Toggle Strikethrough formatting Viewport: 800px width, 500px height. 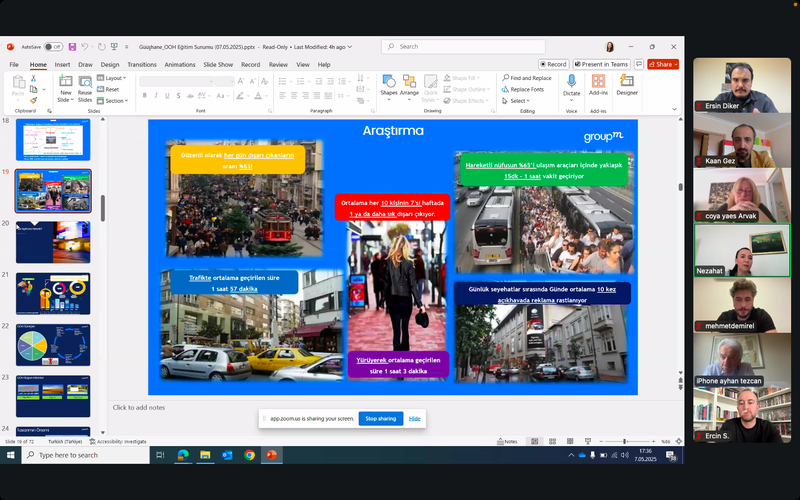coord(190,95)
